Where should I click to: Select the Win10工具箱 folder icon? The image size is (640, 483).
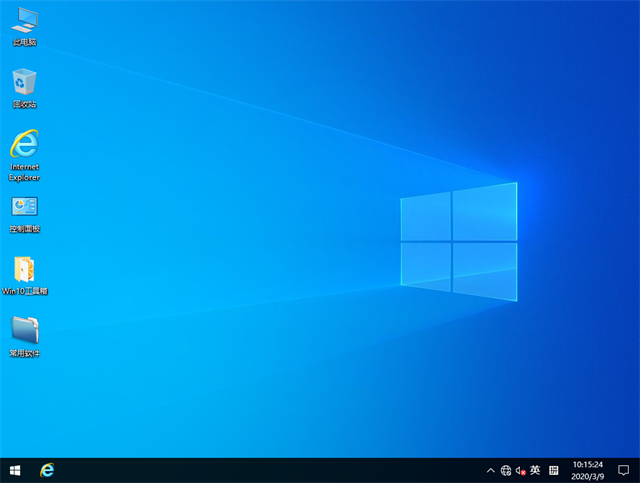tap(25, 269)
